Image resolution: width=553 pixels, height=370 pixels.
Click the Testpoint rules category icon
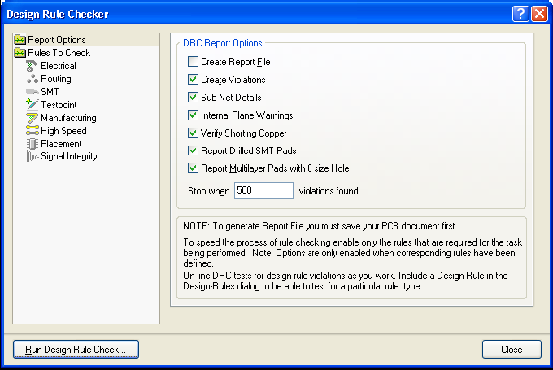[32, 104]
